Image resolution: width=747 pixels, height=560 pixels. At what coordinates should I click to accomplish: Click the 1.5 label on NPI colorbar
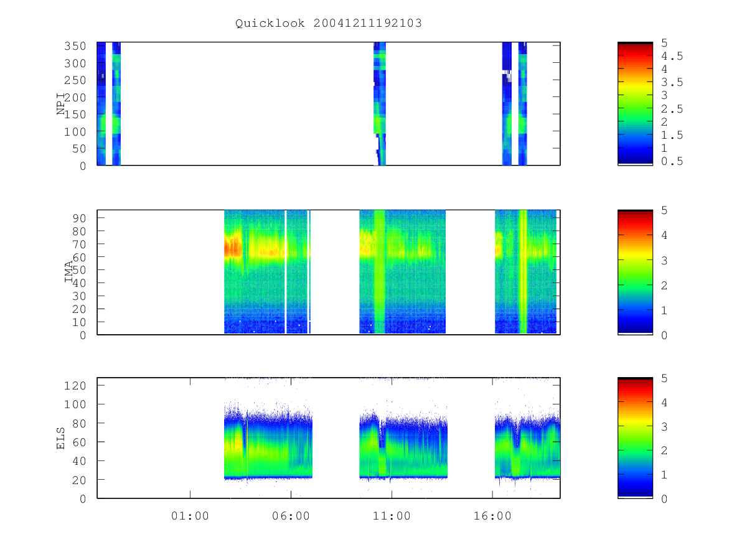[672, 135]
